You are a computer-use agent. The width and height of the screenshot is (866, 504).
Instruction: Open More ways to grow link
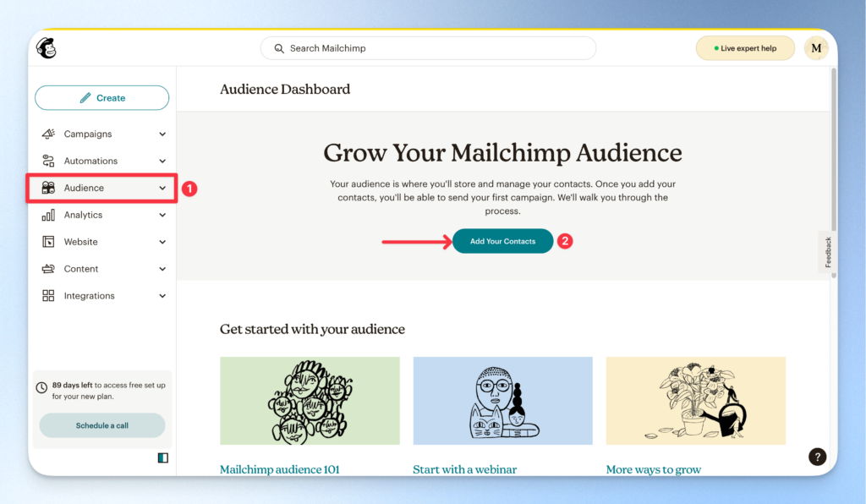[654, 469]
